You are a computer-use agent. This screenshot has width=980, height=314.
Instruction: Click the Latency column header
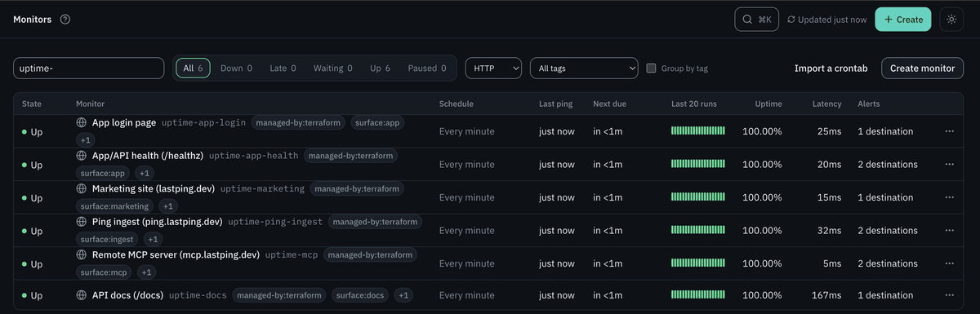click(x=826, y=104)
